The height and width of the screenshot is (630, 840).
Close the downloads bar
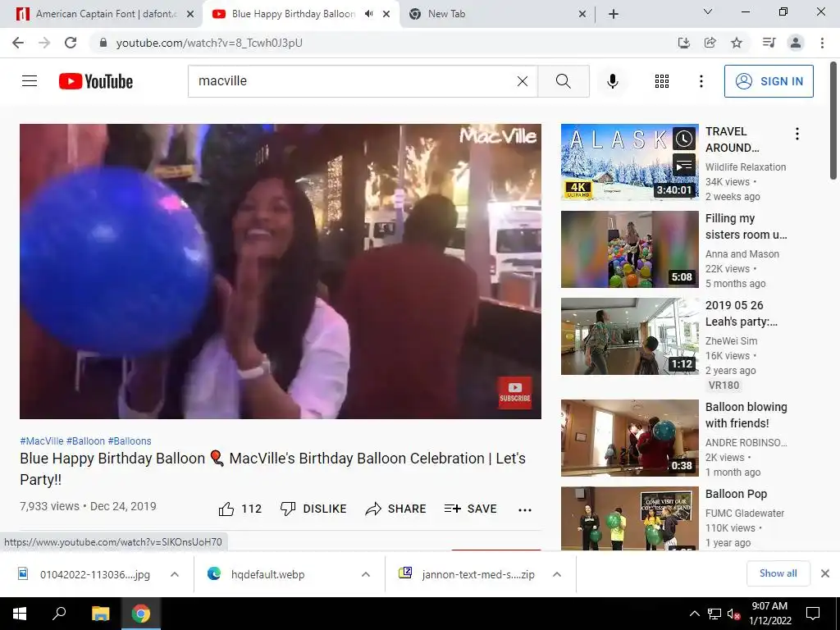(825, 573)
